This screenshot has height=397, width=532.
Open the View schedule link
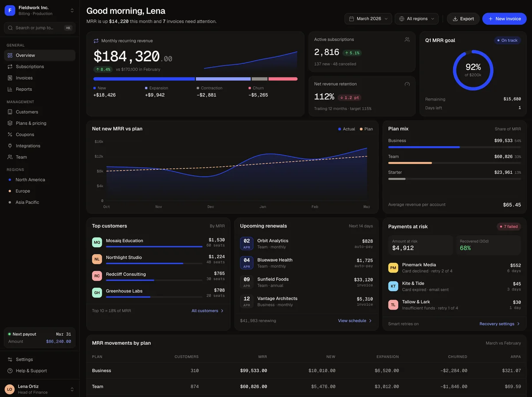coord(355,321)
